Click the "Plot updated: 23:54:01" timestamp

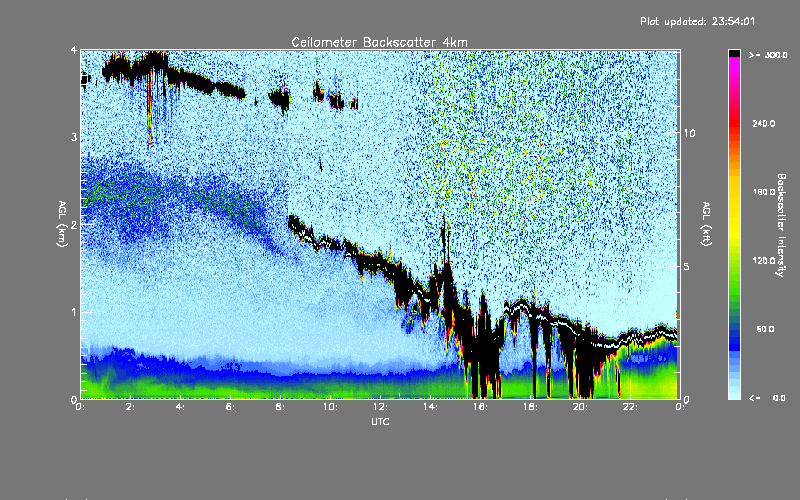[x=697, y=21]
